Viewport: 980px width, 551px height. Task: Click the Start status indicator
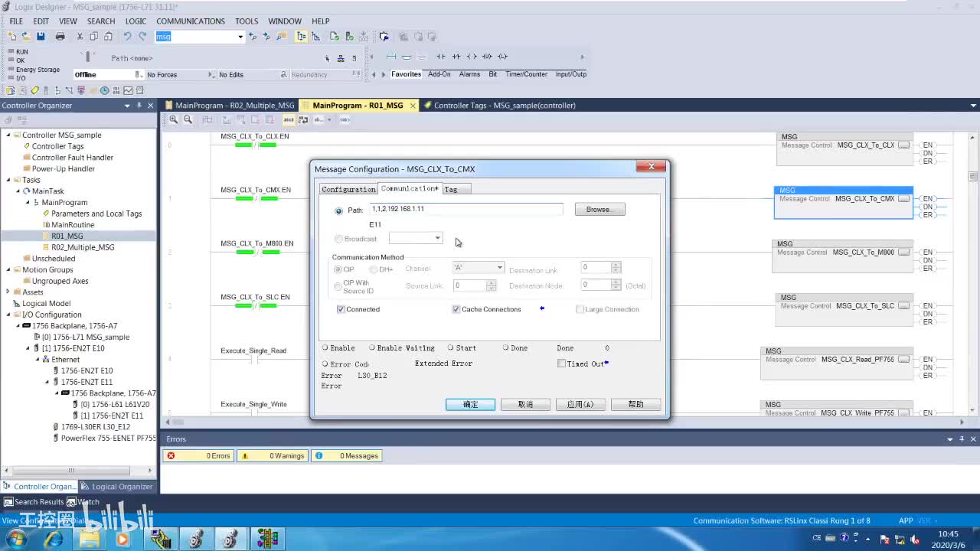451,347
